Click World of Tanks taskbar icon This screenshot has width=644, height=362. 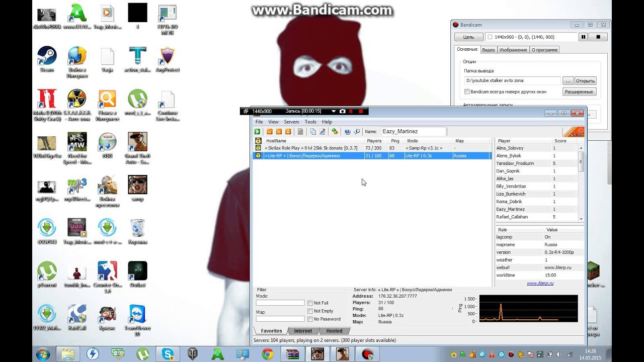(192, 354)
